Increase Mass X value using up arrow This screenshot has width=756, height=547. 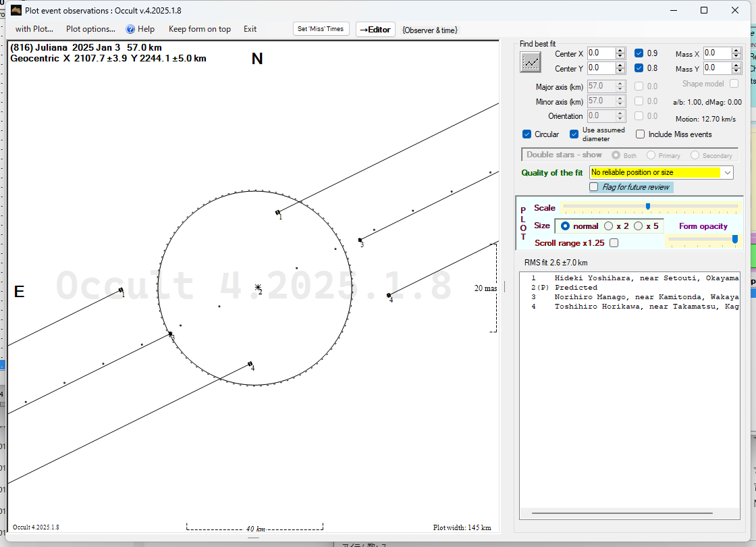pyautogui.click(x=736, y=50)
